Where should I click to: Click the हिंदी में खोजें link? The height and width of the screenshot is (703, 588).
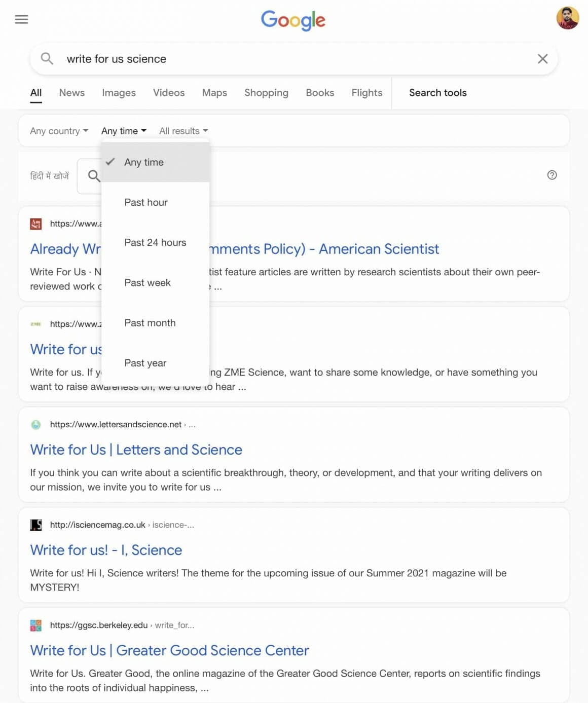point(48,175)
